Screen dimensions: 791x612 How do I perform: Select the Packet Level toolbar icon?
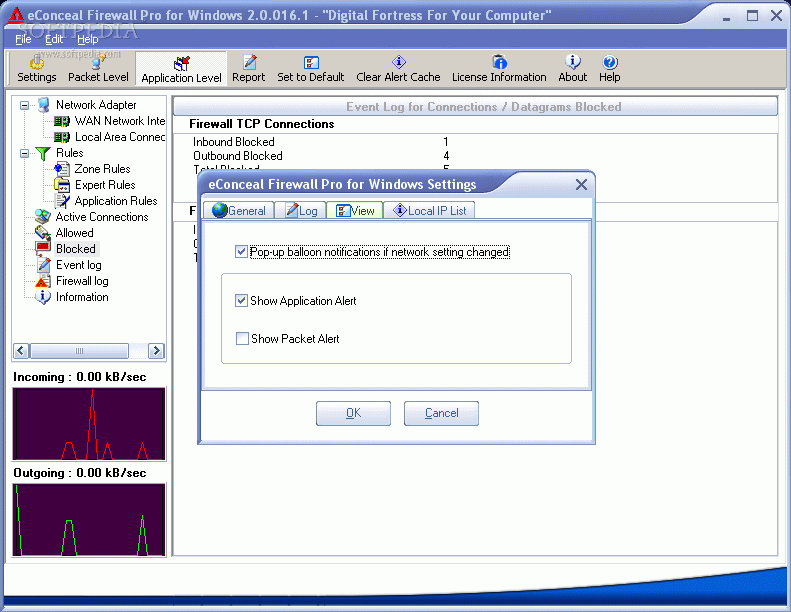[98, 63]
